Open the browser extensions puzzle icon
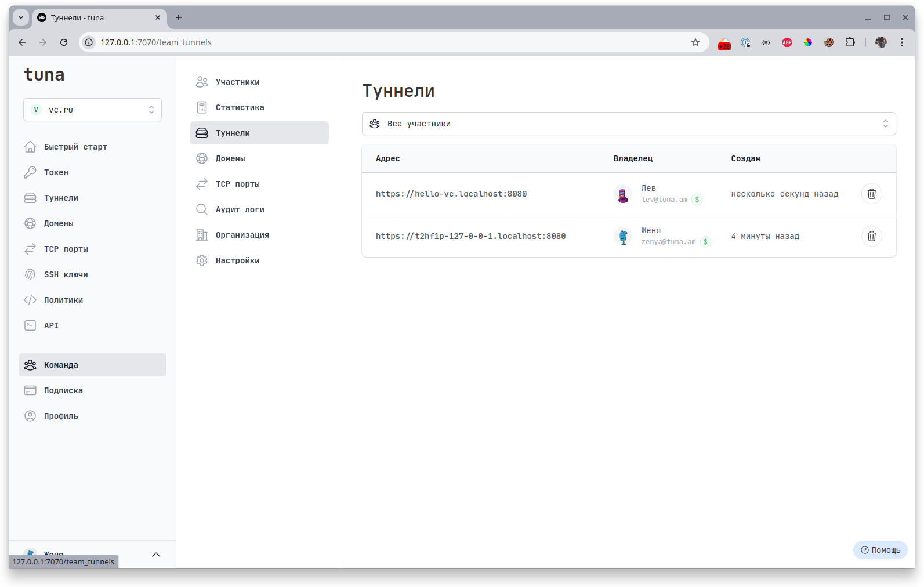 click(850, 42)
